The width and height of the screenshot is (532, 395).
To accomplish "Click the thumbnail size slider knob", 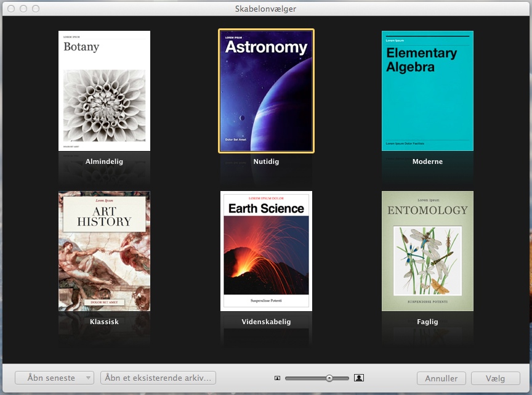I will point(329,378).
